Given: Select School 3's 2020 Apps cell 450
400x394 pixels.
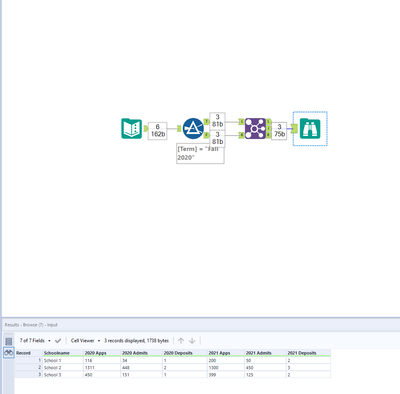Looking at the screenshot, I should [x=102, y=375].
